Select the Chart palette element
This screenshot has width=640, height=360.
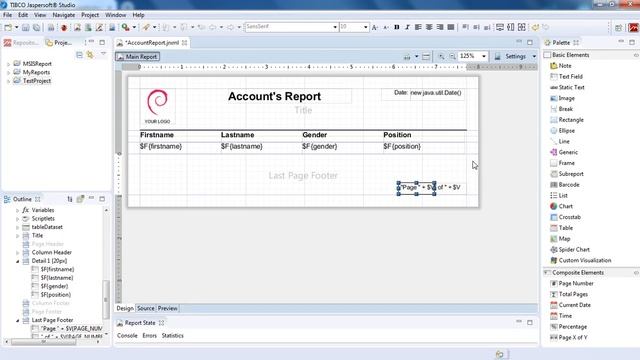pos(562,206)
